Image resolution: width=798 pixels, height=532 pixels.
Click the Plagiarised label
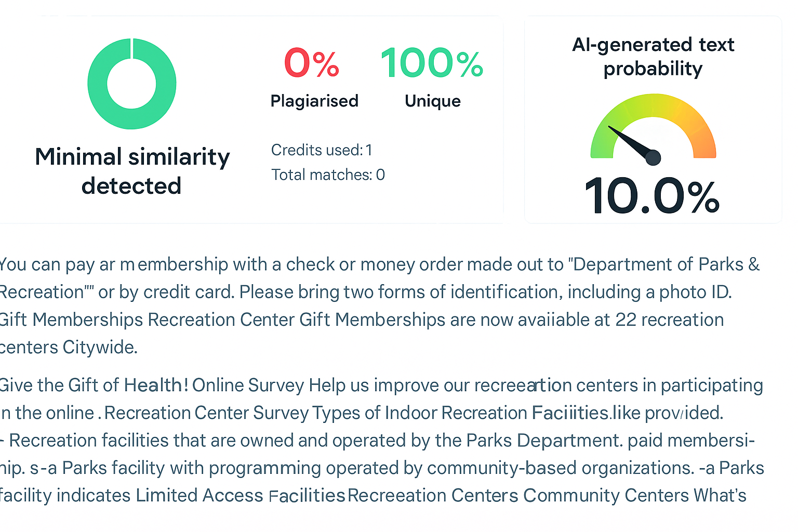coord(314,101)
